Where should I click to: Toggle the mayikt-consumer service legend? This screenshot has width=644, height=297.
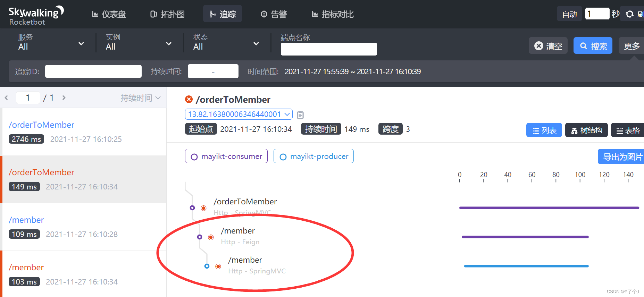pos(226,156)
